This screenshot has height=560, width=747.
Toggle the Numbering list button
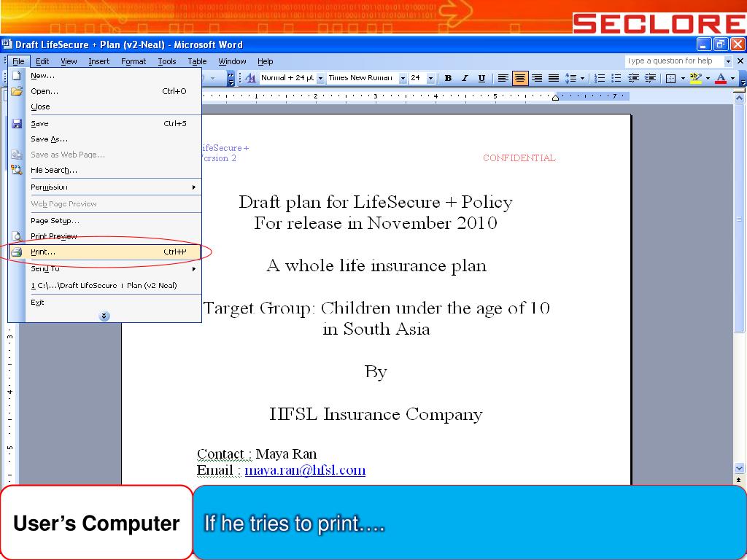click(600, 78)
